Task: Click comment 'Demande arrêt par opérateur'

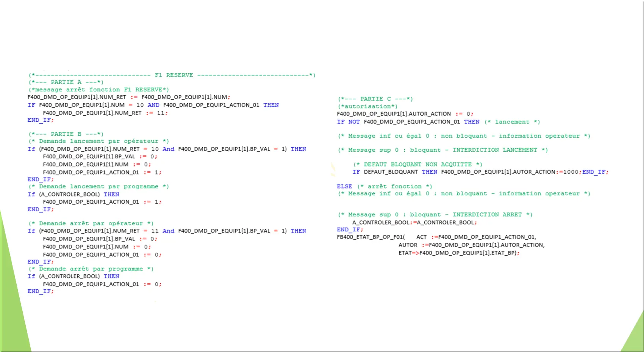Action: click(x=91, y=223)
